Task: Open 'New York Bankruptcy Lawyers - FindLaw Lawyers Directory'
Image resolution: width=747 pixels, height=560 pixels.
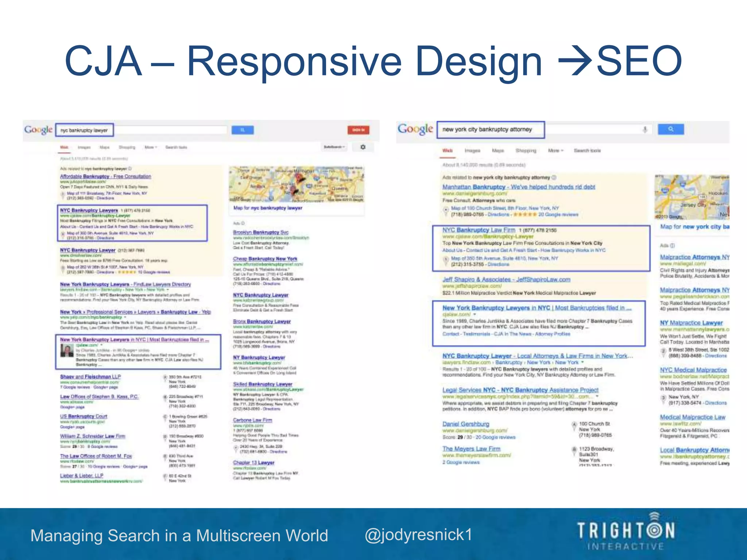Action: coord(125,284)
